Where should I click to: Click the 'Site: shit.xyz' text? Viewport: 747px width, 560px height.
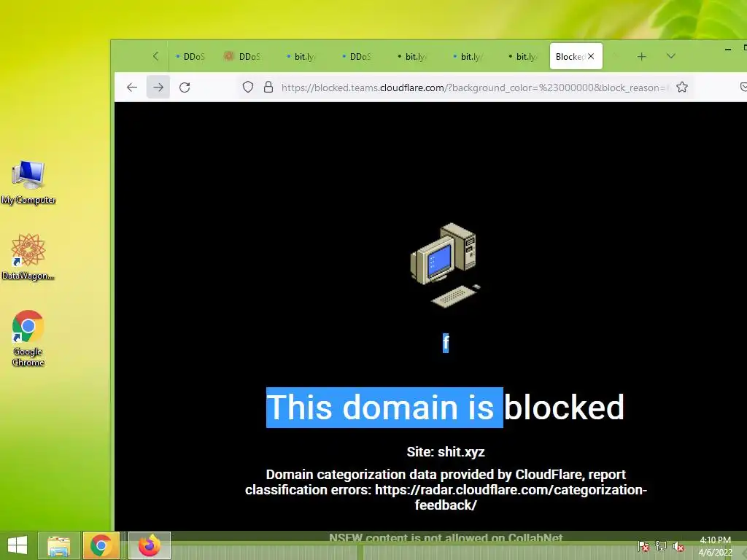(x=446, y=452)
